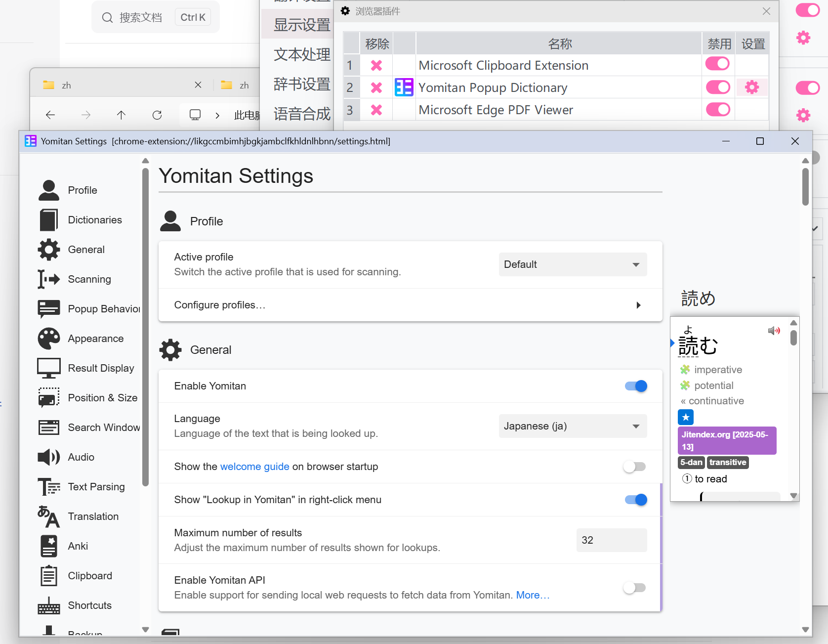
Task: Open Popup Behavior settings
Action: coord(89,309)
